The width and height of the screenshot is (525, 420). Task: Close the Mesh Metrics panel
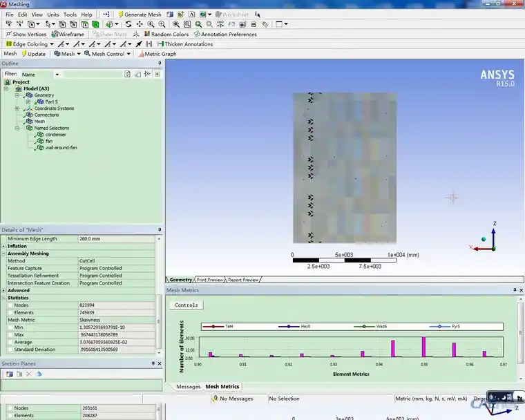click(521, 290)
